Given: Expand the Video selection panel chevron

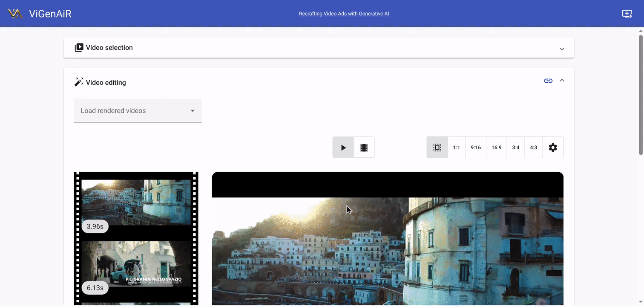Looking at the screenshot, I should [562, 49].
